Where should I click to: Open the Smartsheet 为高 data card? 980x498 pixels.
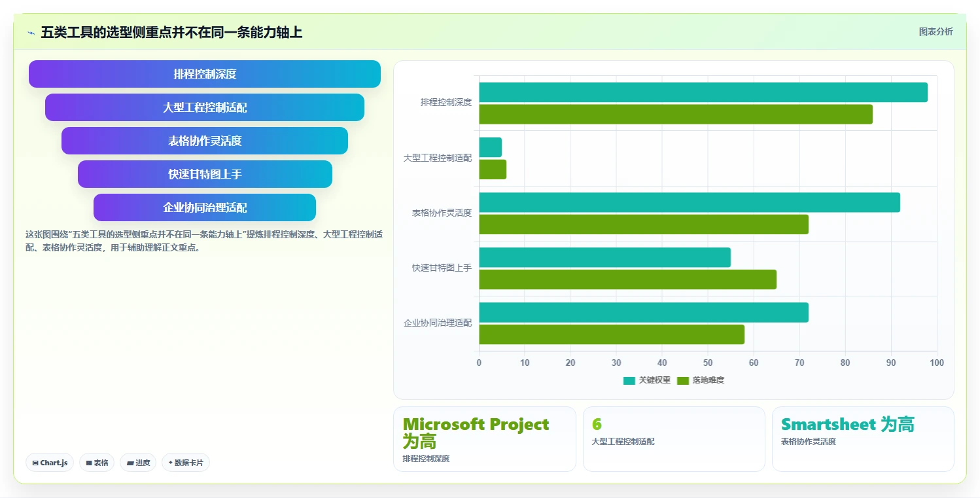point(863,439)
